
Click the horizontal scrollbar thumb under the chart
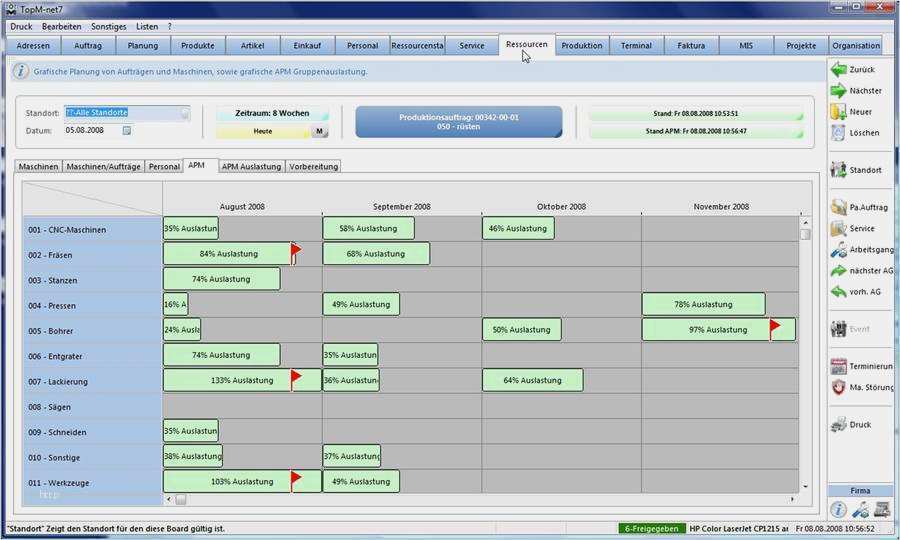pyautogui.click(x=181, y=499)
